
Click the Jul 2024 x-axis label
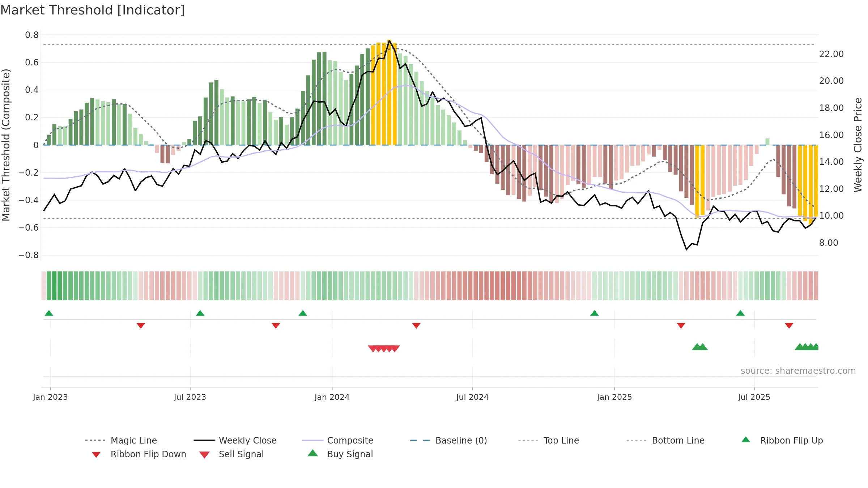(472, 397)
